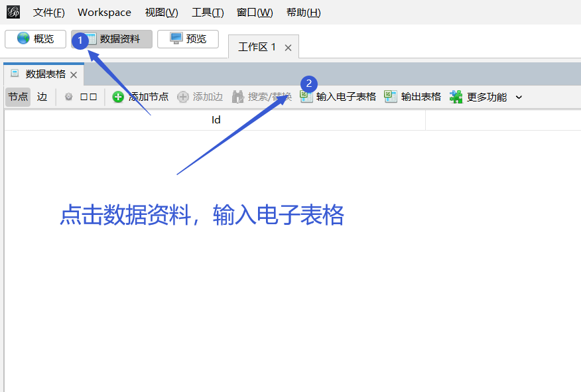Click the 预览 (Preview) button

(188, 38)
